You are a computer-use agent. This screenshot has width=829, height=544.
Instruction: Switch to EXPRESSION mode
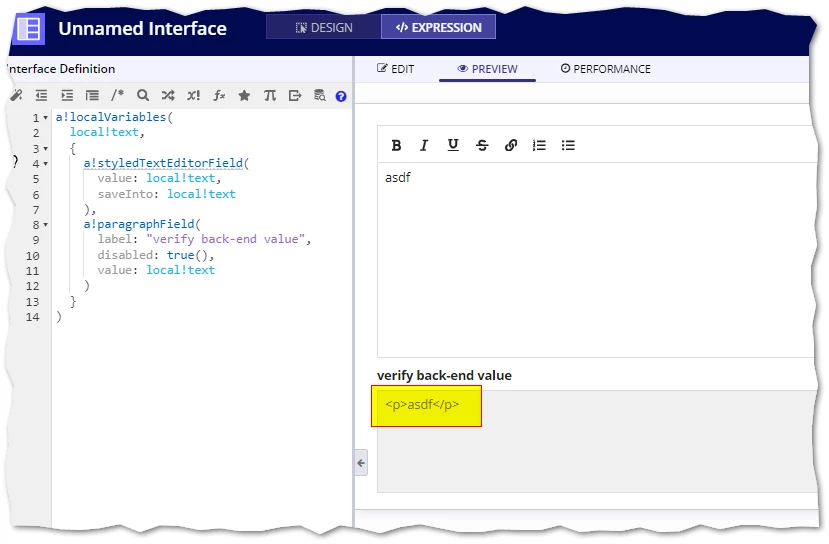point(439,27)
